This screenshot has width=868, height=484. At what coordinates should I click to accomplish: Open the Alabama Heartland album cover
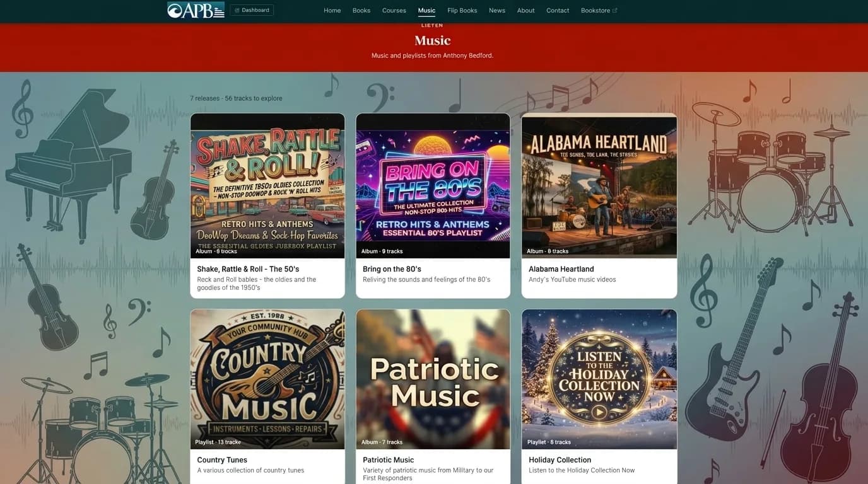599,186
